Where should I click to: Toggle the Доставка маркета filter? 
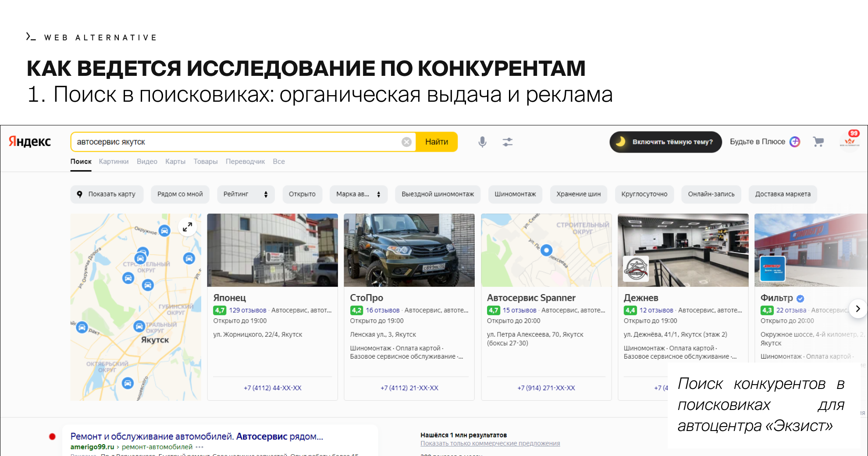pyautogui.click(x=783, y=194)
